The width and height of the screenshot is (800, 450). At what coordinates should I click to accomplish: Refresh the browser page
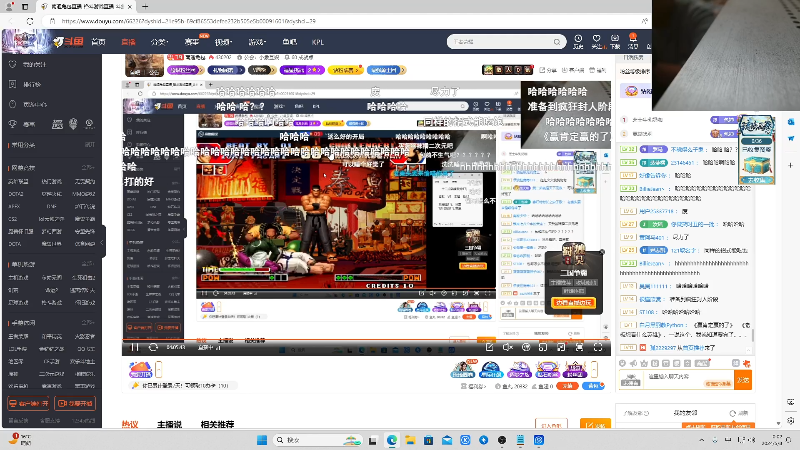(x=30, y=21)
